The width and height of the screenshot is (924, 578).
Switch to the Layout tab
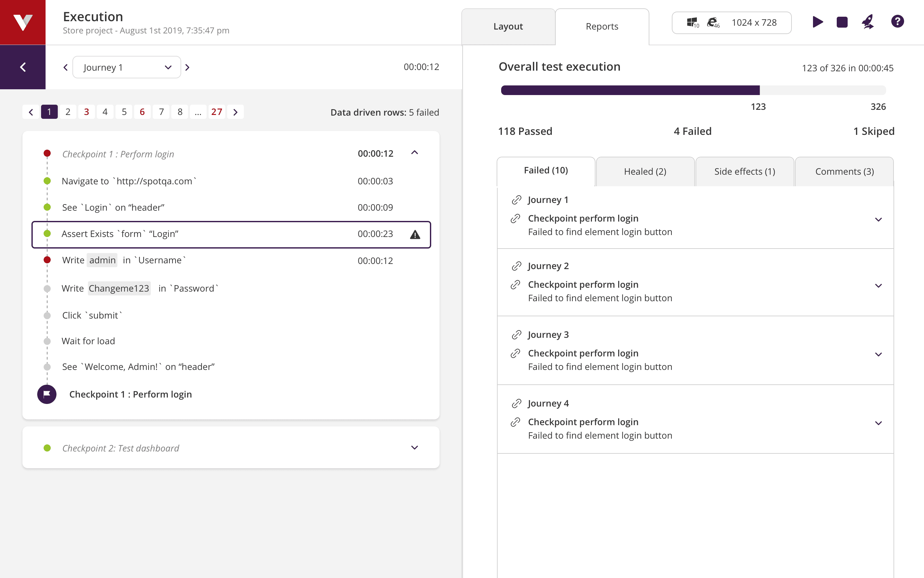pos(508,26)
